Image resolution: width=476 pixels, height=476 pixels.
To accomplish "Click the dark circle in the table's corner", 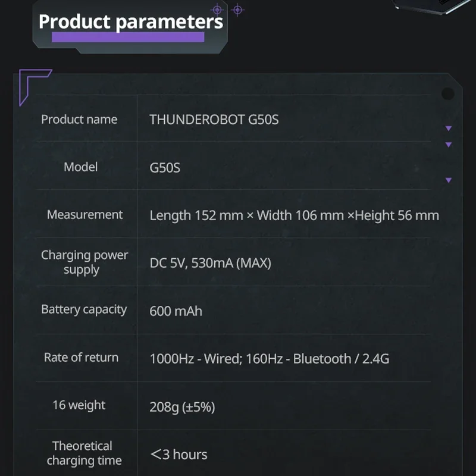I will click(x=447, y=93).
